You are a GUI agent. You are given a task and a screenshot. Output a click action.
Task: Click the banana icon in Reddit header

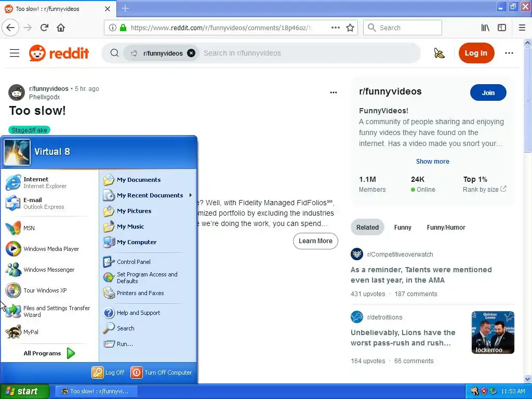[440, 54]
